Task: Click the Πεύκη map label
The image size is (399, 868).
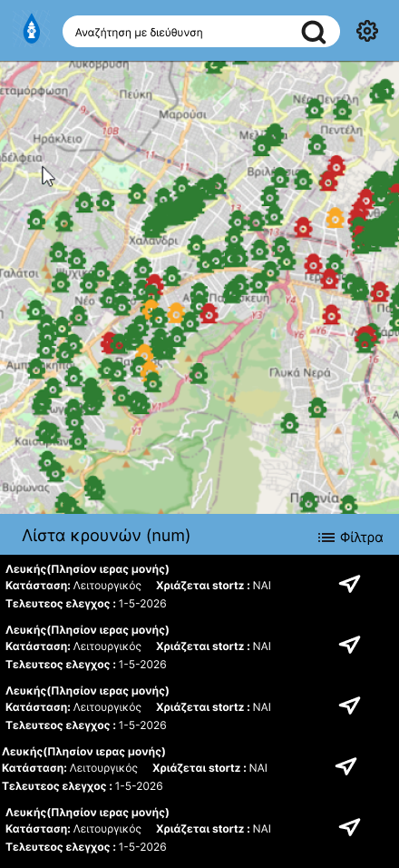Action: point(135,94)
